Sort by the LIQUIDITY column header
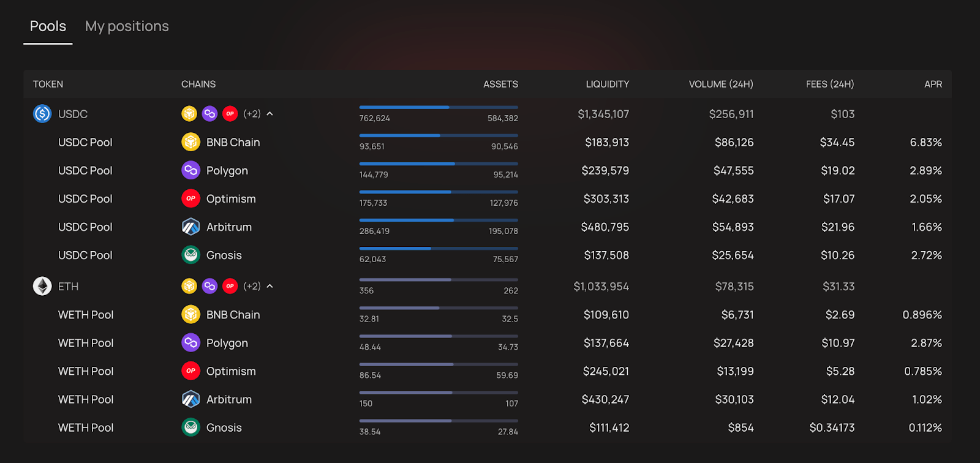Viewport: 980px width, 463px height. [607, 84]
